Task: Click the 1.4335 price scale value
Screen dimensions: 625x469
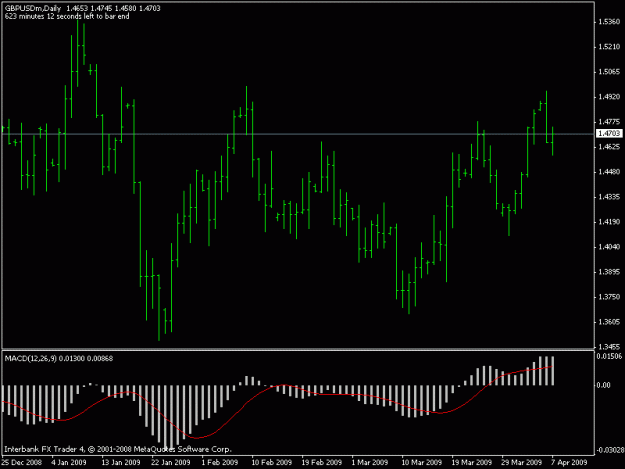Action: [609, 197]
